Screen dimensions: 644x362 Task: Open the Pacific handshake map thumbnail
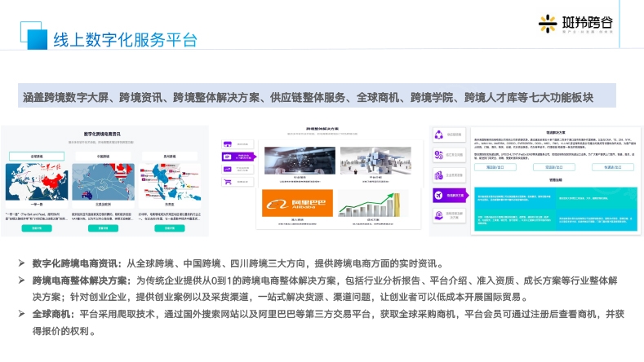(x=103, y=182)
